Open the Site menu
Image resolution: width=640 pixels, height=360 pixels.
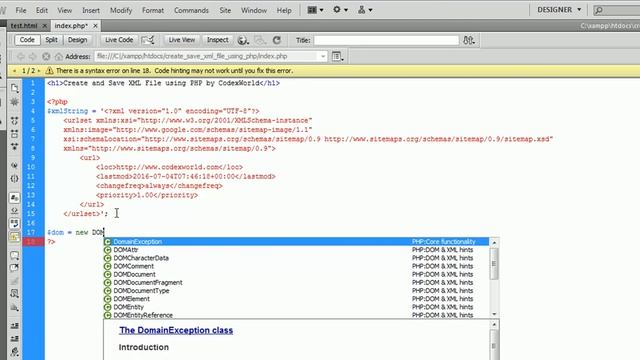(x=225, y=10)
